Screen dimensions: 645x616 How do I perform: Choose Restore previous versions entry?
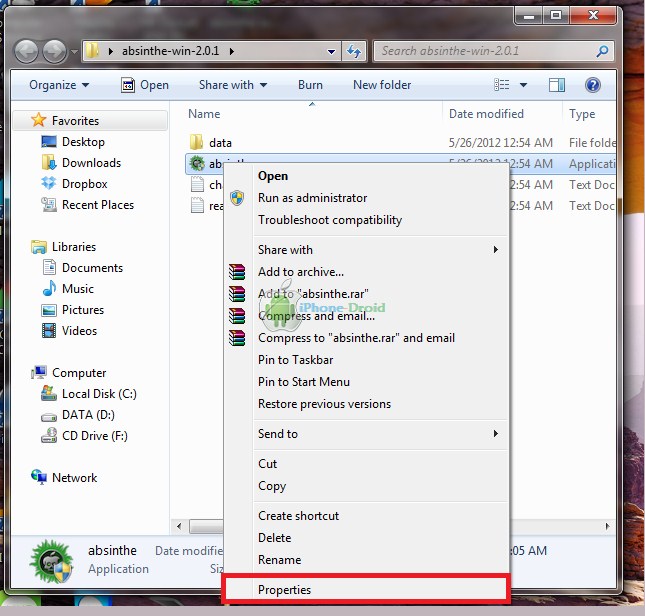point(366,404)
